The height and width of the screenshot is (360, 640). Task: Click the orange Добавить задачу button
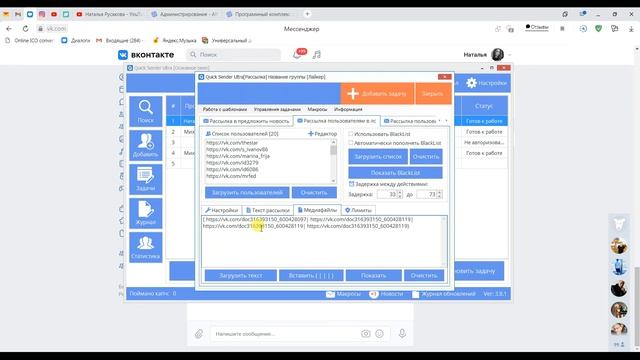(377, 93)
